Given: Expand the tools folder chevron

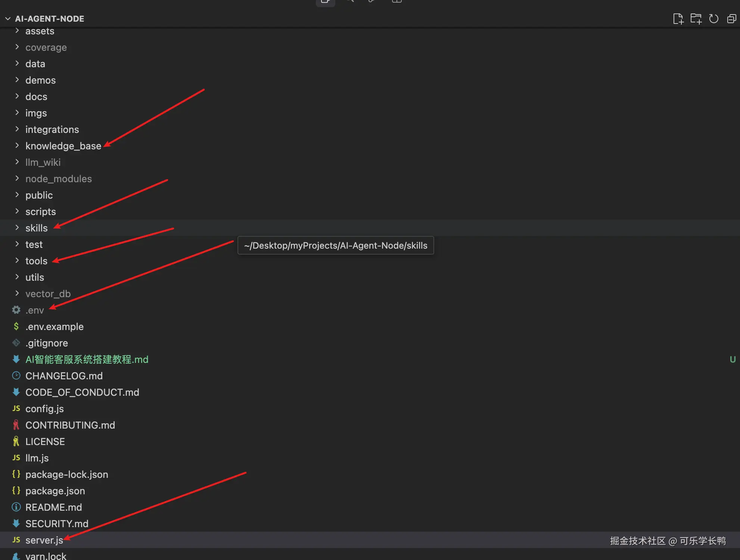Looking at the screenshot, I should pyautogui.click(x=17, y=261).
